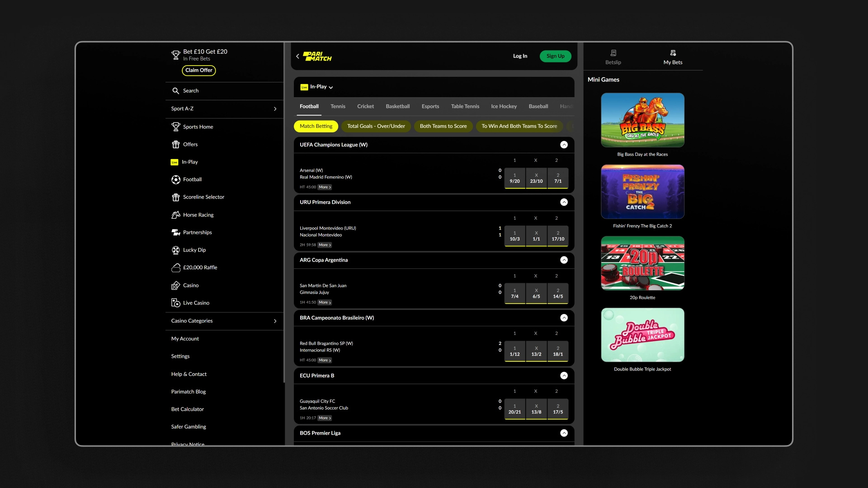Switch to the Table Tennis tab

point(465,107)
